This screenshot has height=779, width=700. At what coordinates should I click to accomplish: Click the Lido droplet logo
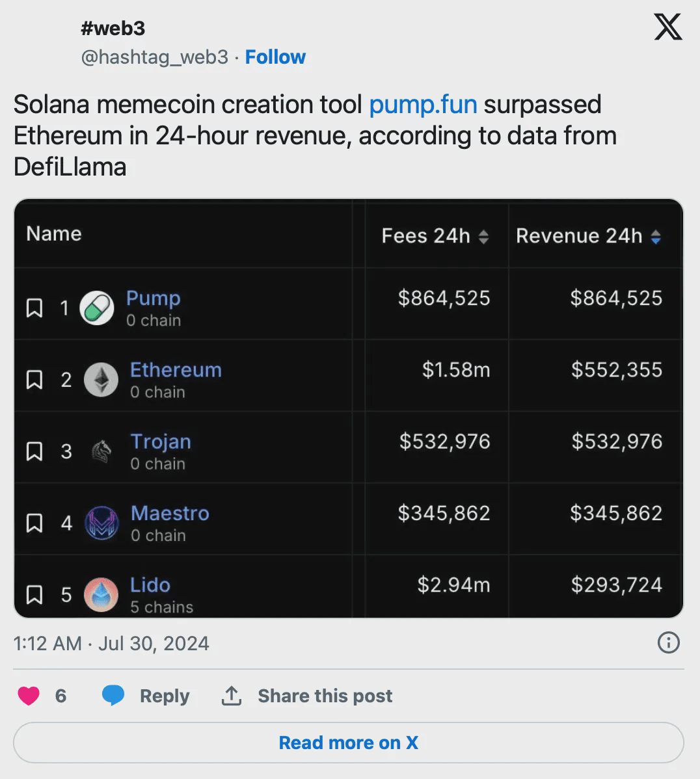(x=101, y=594)
